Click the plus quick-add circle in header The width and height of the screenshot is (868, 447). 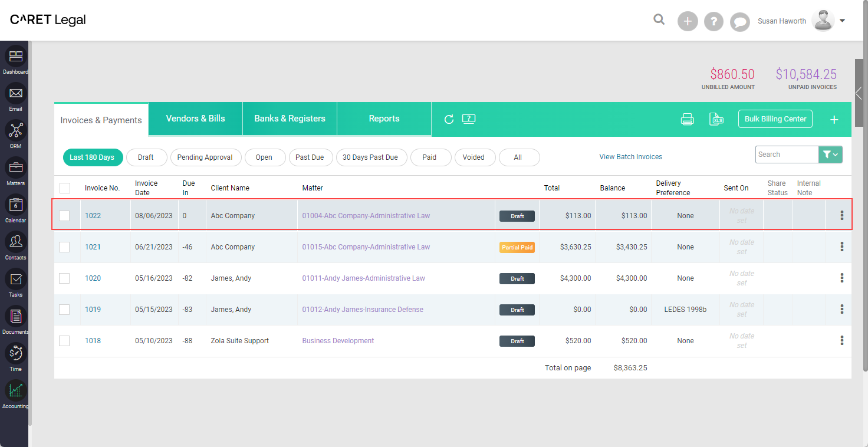click(688, 21)
